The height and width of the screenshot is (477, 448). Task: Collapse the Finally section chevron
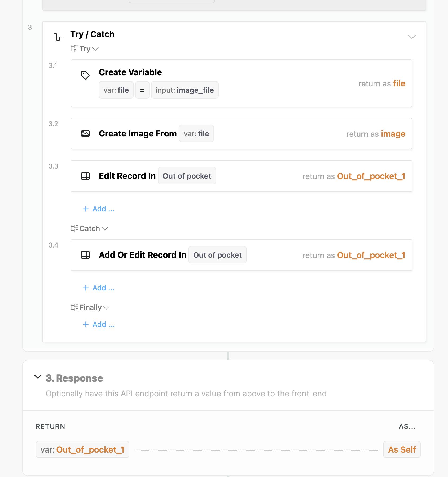(x=106, y=308)
